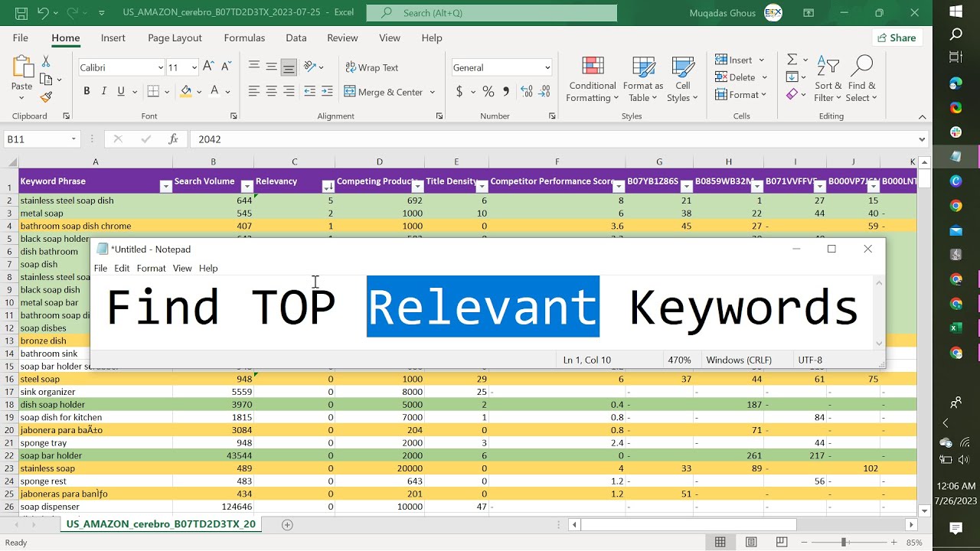Open the General number format dropdown
The width and height of the screenshot is (980, 551).
(547, 67)
